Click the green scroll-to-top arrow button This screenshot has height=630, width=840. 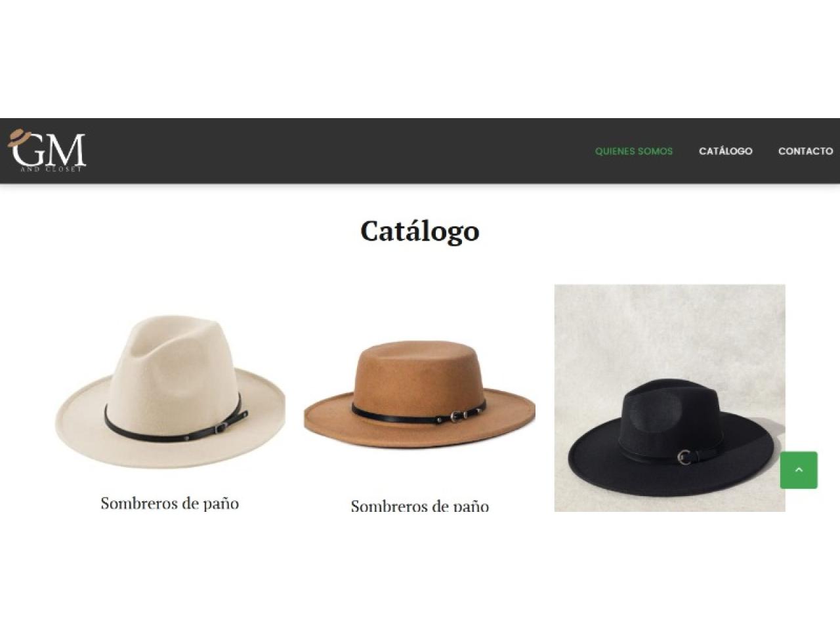pyautogui.click(x=799, y=470)
